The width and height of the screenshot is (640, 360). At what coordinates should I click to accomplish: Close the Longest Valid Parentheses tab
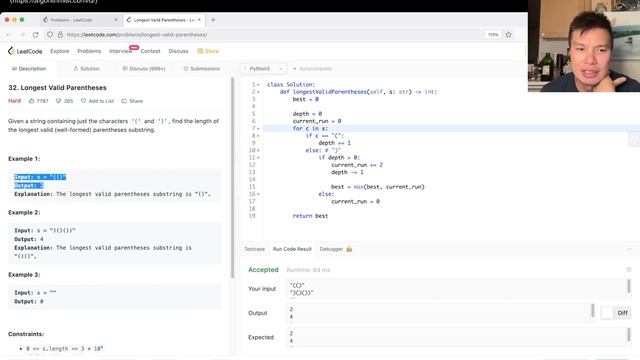point(199,20)
